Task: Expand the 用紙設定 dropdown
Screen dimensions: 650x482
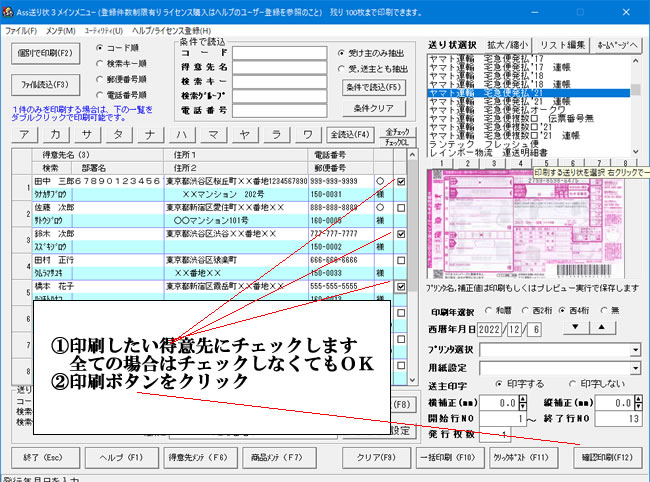Action: tap(636, 366)
